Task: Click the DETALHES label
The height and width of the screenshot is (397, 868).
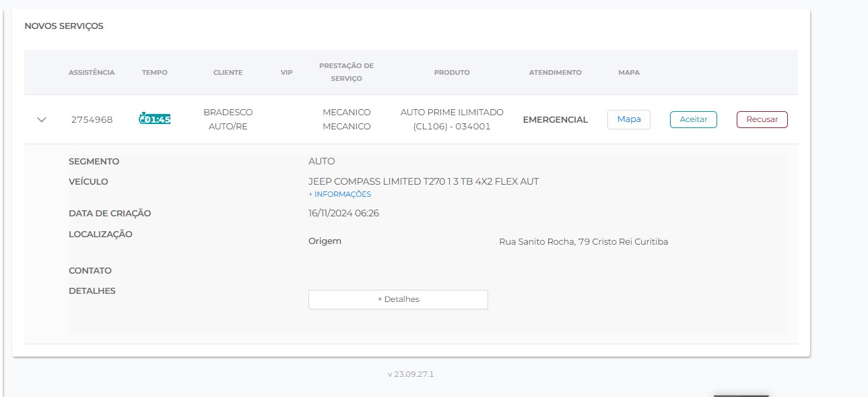Action: pos(92,291)
